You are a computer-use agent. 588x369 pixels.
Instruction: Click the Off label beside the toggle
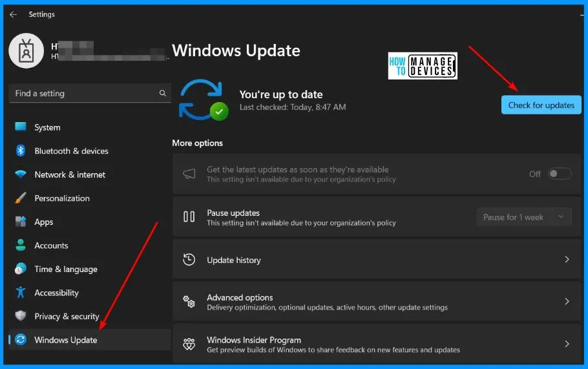pyautogui.click(x=535, y=174)
